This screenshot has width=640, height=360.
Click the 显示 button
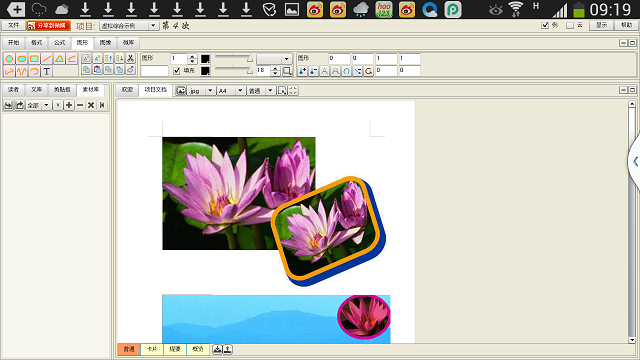coord(602,25)
